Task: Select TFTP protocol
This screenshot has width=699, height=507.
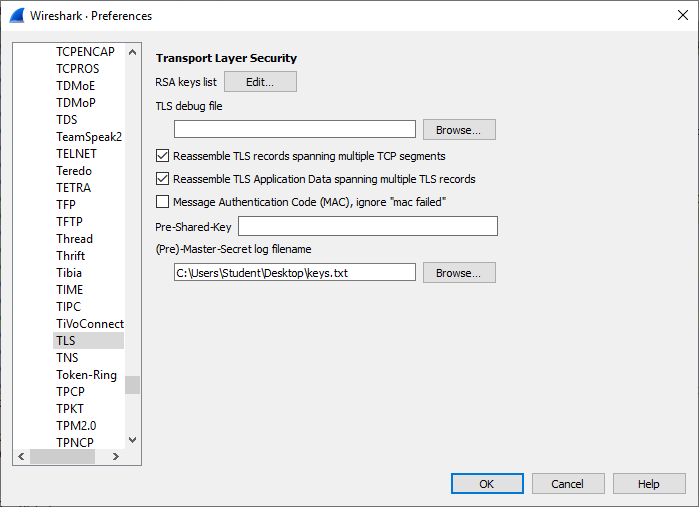Action: [x=70, y=222]
